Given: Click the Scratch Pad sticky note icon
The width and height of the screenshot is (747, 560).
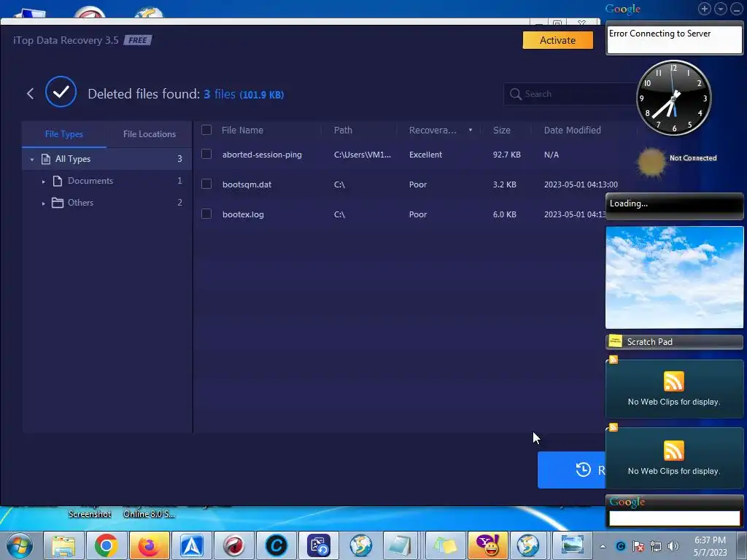Looking at the screenshot, I should (616, 341).
